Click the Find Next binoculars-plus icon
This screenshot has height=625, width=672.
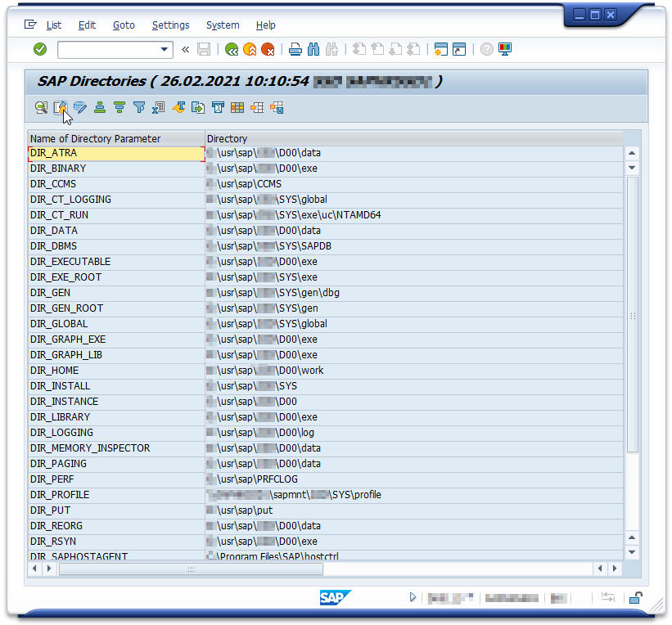click(331, 49)
